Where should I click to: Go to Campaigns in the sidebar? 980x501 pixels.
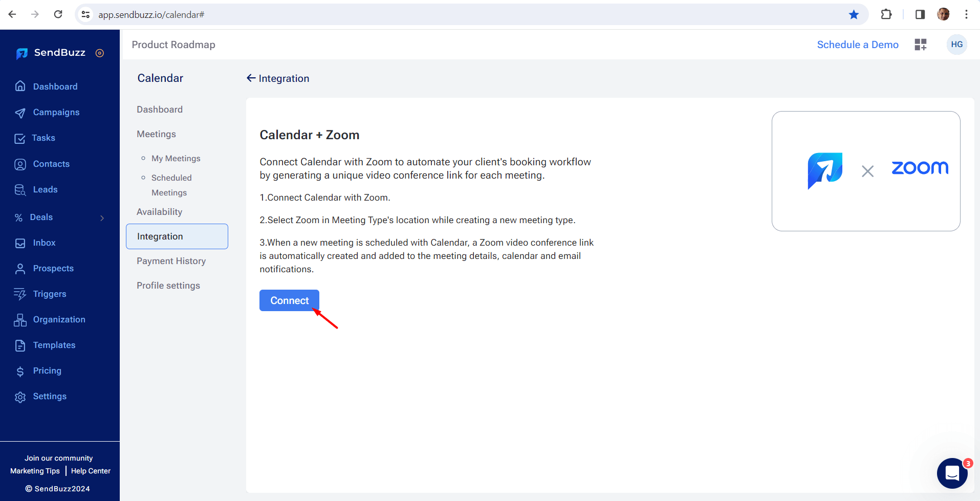[56, 112]
